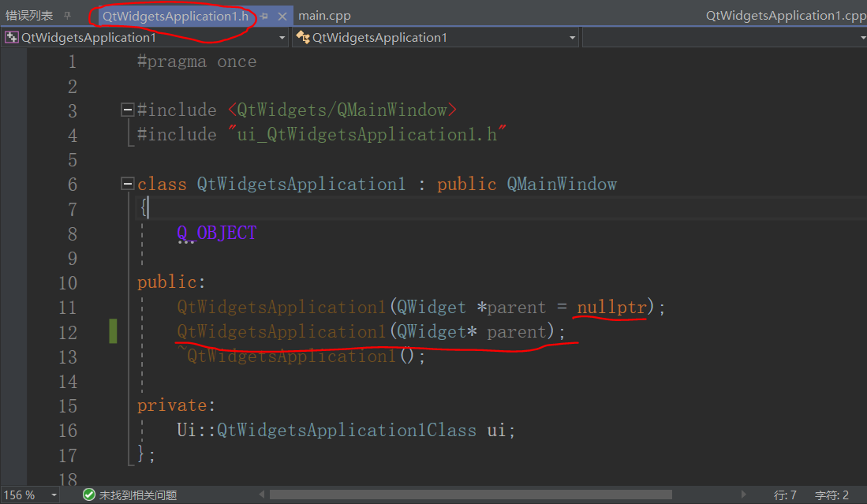Open the zoom level 156% dropdown
Viewport: 867px width, 504px height.
click(x=52, y=495)
